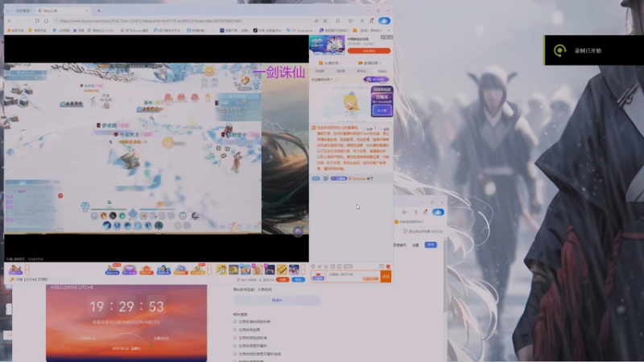Open the fan badge selector beside chat input
Image resolution: width=644 pixels, height=362 pixels.
(318, 277)
